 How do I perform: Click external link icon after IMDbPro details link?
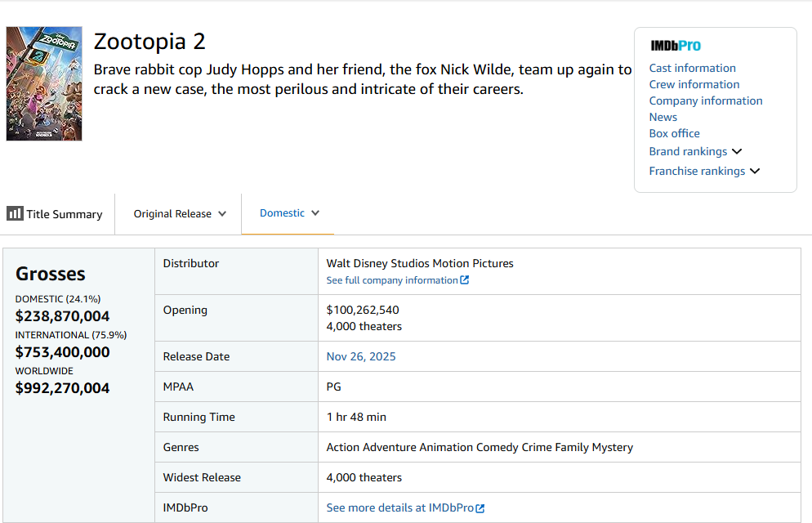coord(480,508)
